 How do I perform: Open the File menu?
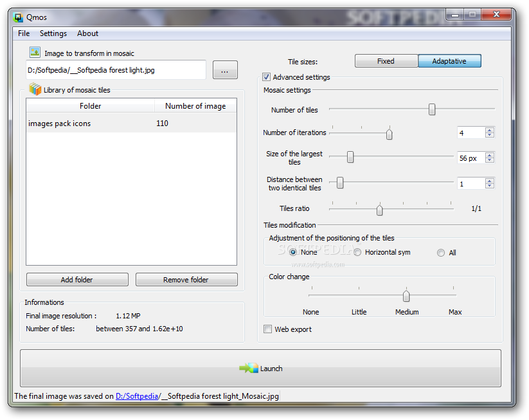(x=24, y=33)
